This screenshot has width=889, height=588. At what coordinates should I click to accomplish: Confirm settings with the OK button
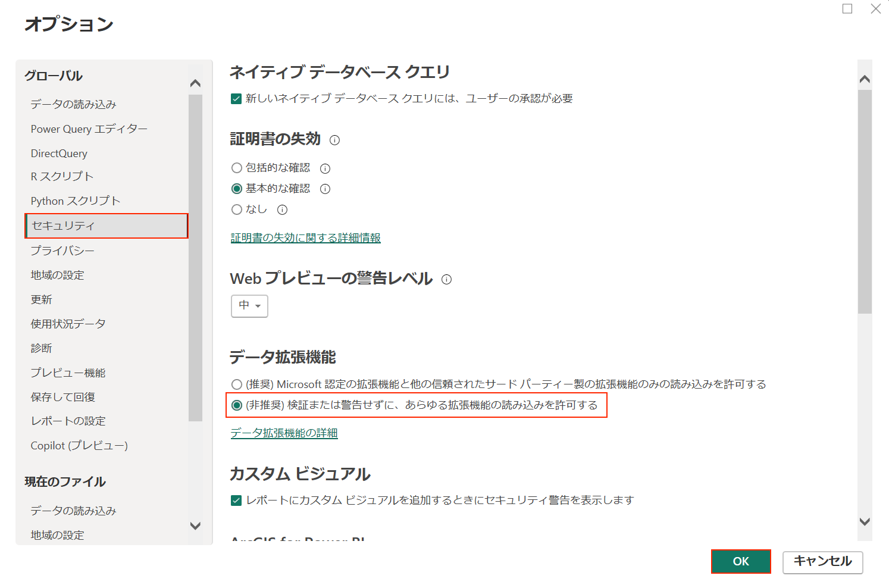tap(740, 562)
